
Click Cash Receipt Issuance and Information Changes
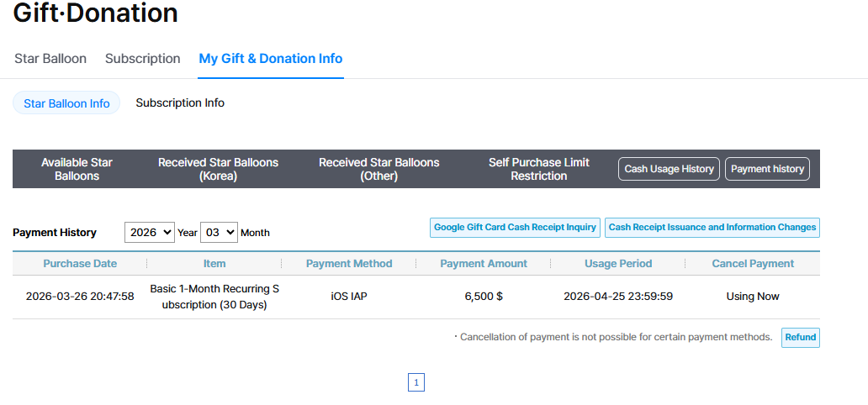coord(712,228)
